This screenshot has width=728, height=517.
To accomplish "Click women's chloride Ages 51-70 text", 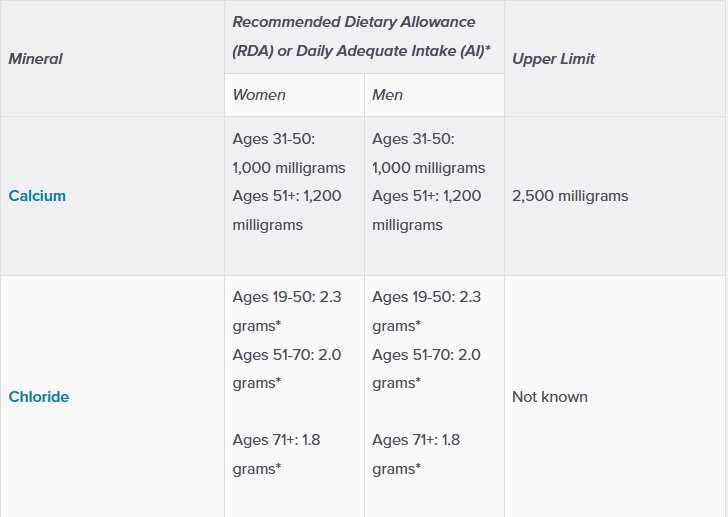I will (x=287, y=369).
